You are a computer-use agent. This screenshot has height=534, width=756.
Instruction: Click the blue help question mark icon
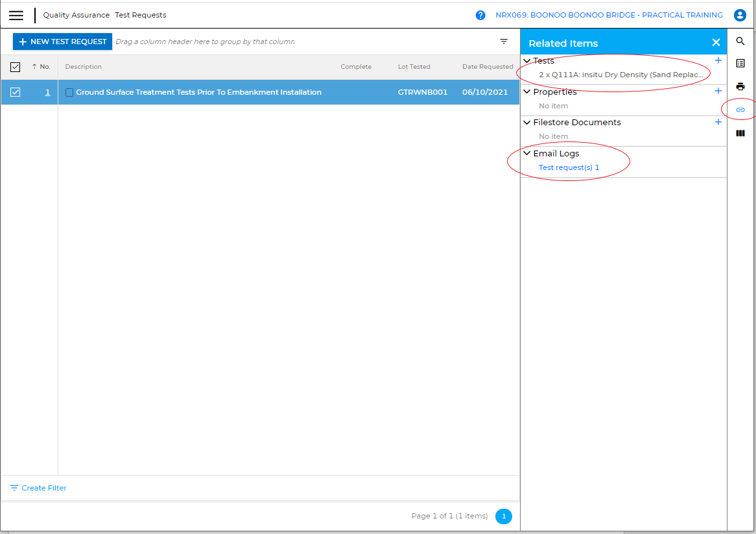coord(480,16)
